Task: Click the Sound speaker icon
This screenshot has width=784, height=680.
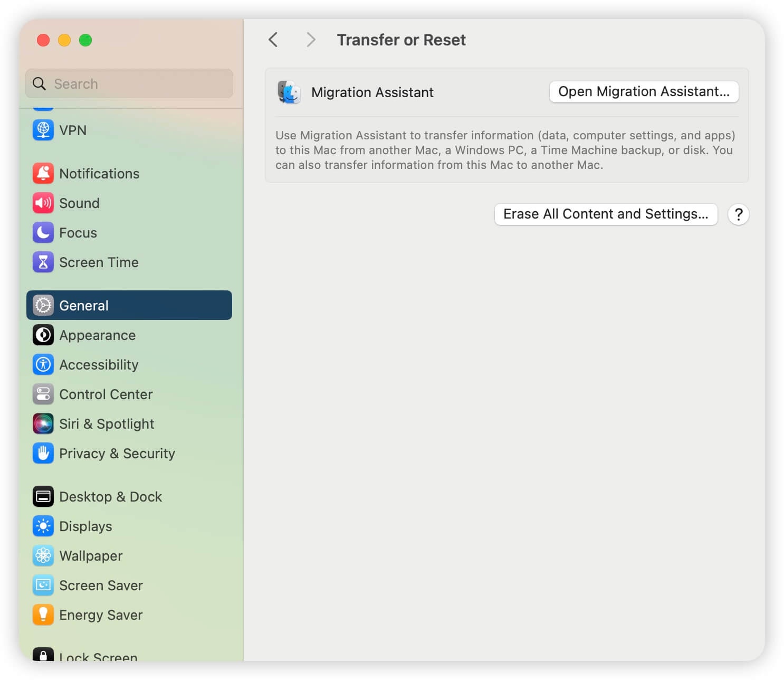Action: click(x=43, y=203)
